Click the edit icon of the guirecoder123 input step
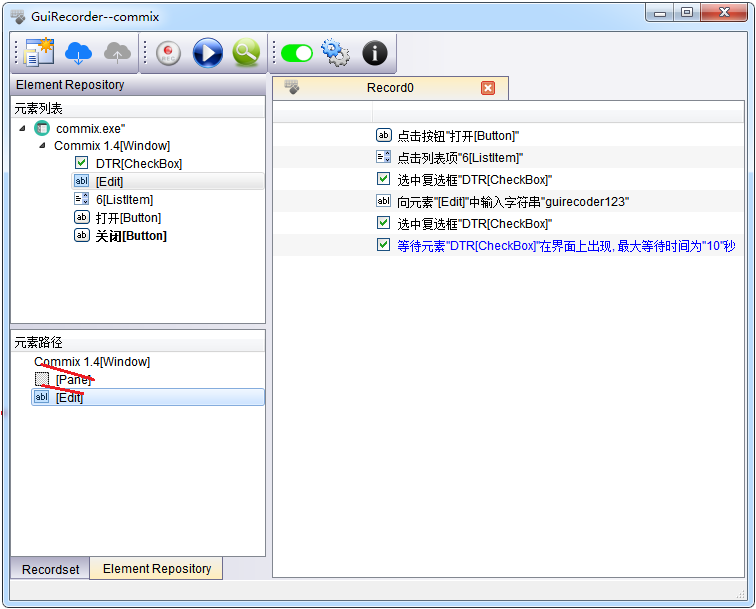Screen dimensions: 756x609 tap(383, 201)
